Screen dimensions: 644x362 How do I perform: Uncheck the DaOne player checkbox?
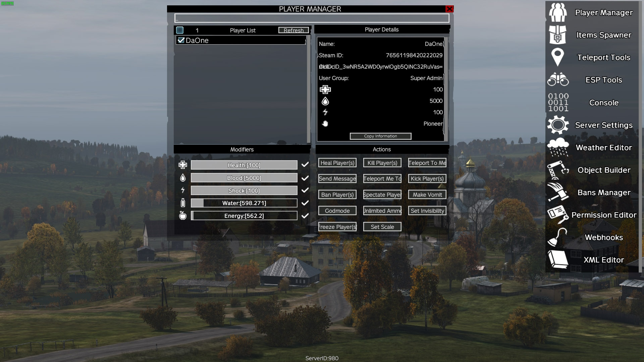pos(181,40)
